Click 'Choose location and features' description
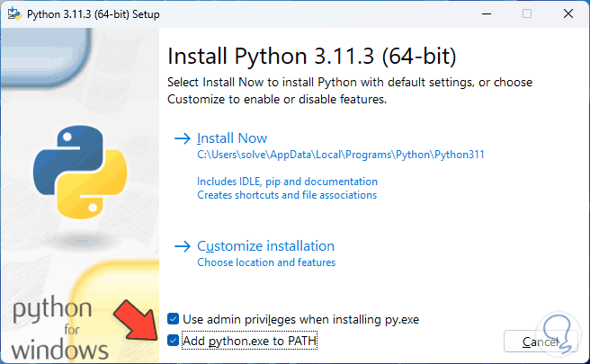The height and width of the screenshot is (364, 590). click(x=266, y=262)
